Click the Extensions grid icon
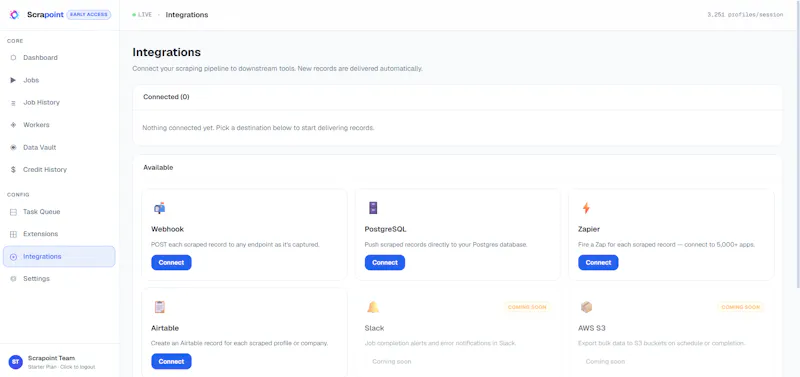 tap(13, 234)
